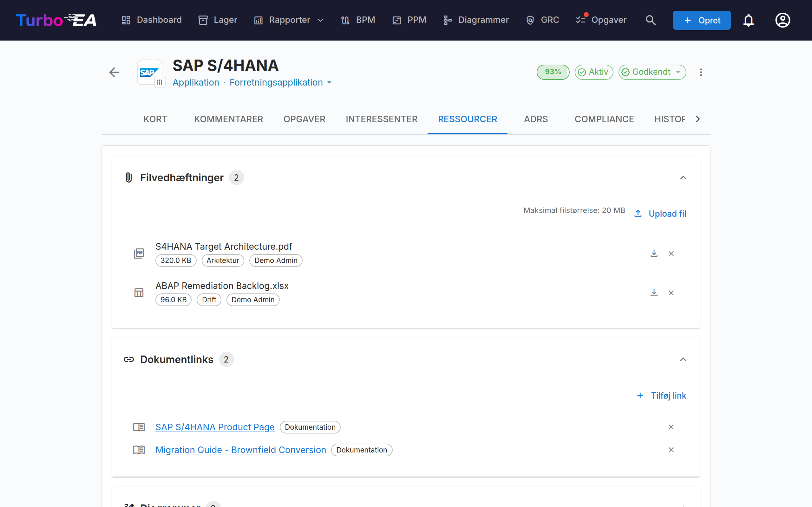Open the Godkendt approval status dropdown
This screenshot has width=812, height=507.
point(652,72)
